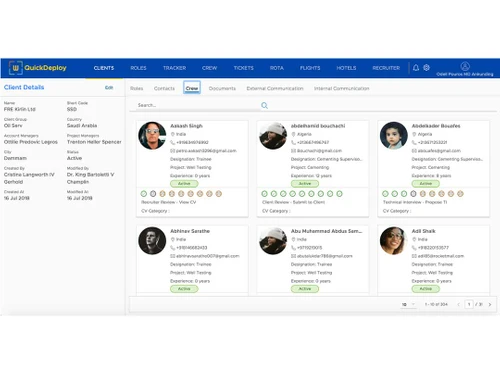The height and width of the screenshot is (375, 500).
Task: Open External Communication tab
Action: tap(275, 88)
